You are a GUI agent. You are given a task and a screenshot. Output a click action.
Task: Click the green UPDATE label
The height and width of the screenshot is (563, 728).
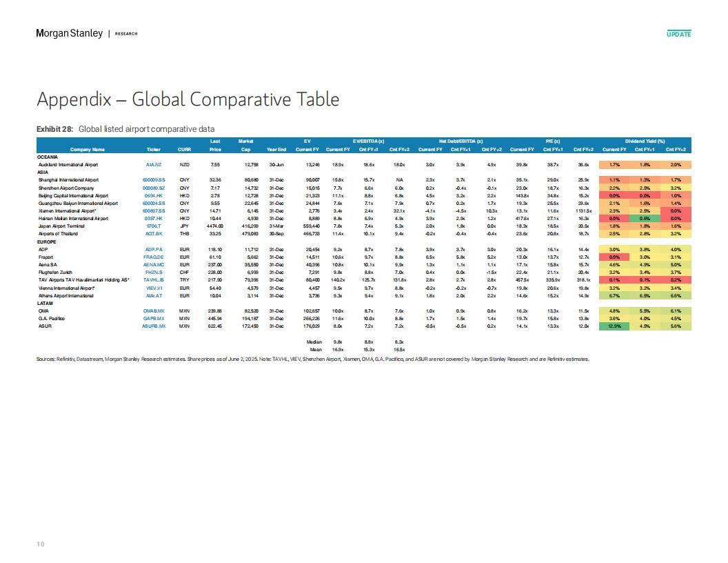coord(679,34)
